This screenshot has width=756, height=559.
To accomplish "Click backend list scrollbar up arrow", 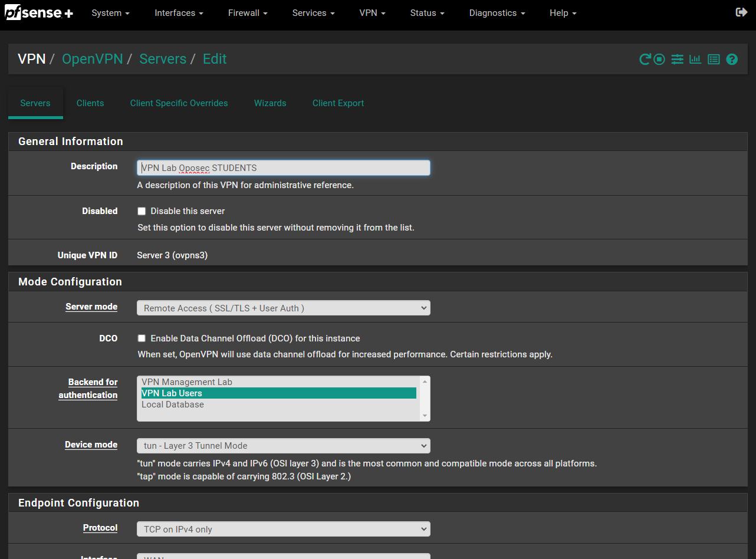I will 424,382.
